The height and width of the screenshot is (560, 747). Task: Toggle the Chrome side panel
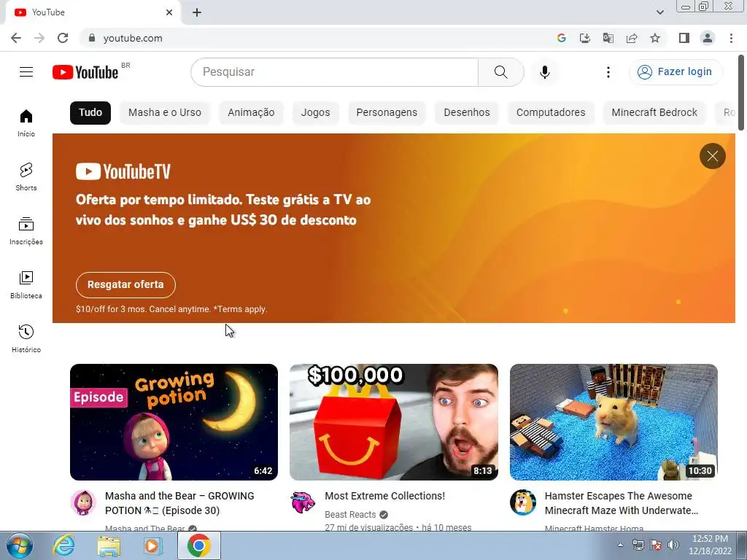click(684, 38)
